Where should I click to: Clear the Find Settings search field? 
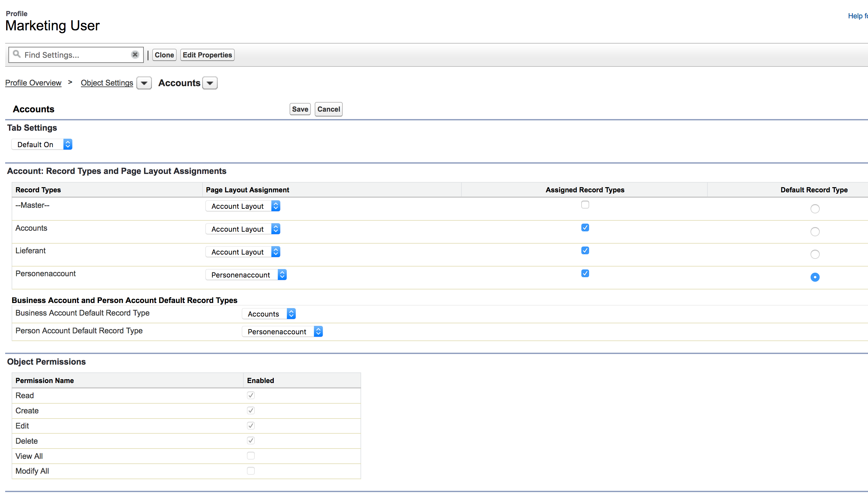[135, 54]
